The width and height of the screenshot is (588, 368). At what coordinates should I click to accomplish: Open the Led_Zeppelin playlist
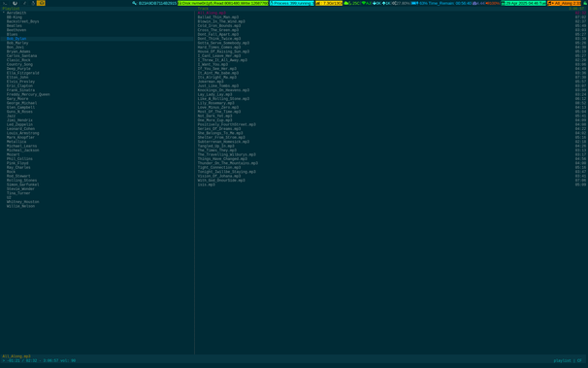pyautogui.click(x=19, y=124)
